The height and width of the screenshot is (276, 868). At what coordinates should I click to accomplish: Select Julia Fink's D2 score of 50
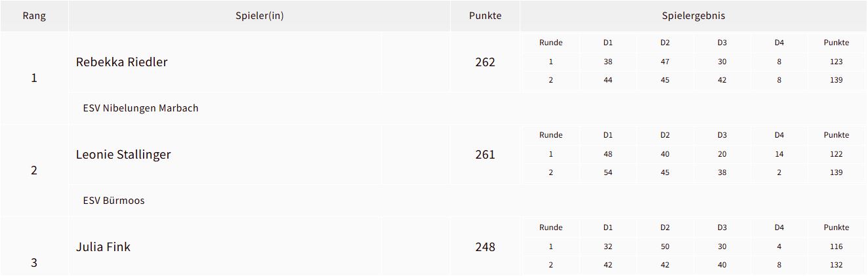pyautogui.click(x=665, y=246)
